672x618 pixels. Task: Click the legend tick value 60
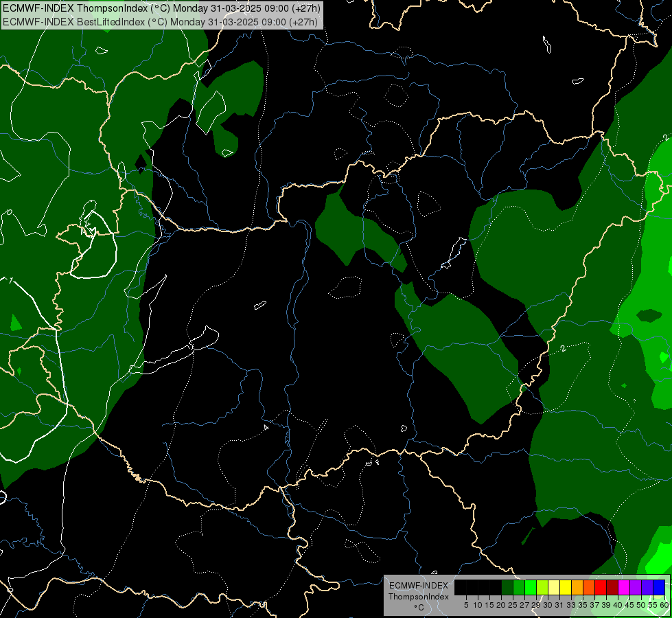pyautogui.click(x=664, y=605)
